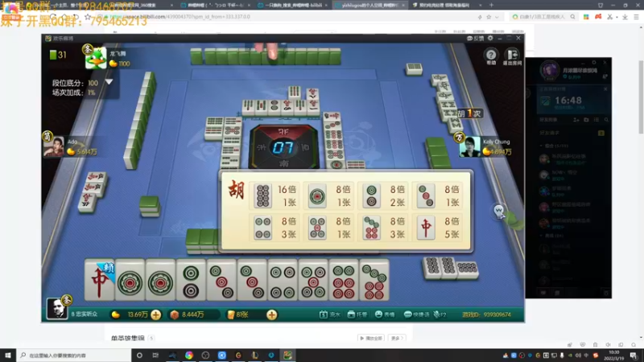Viewport: 644px width, 362px height.
Task: Select the 7-dot tile at hand's right end
Action: tap(374, 280)
